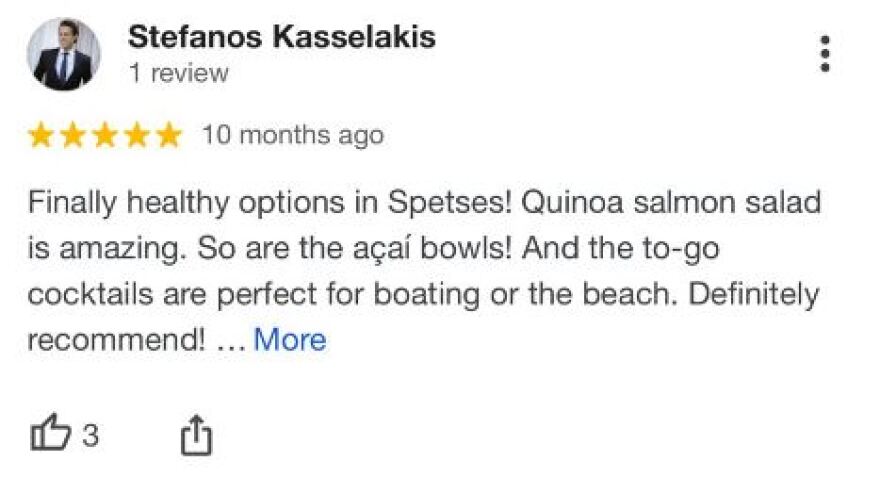Image resolution: width=880 pixels, height=477 pixels.
Task: Open the reviewer's profile photo
Action: tap(63, 55)
